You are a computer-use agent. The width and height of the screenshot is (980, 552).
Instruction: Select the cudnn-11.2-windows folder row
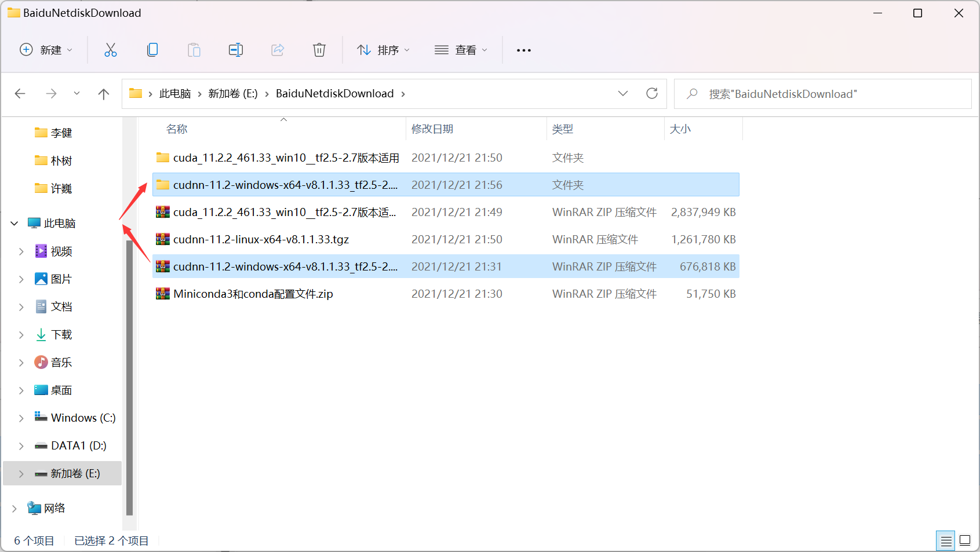pyautogui.click(x=446, y=185)
